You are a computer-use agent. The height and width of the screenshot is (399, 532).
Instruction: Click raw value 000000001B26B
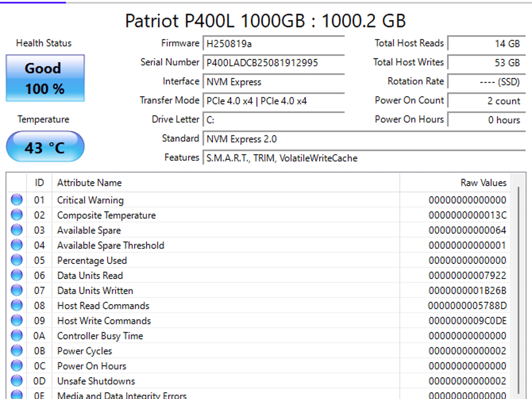tap(467, 290)
